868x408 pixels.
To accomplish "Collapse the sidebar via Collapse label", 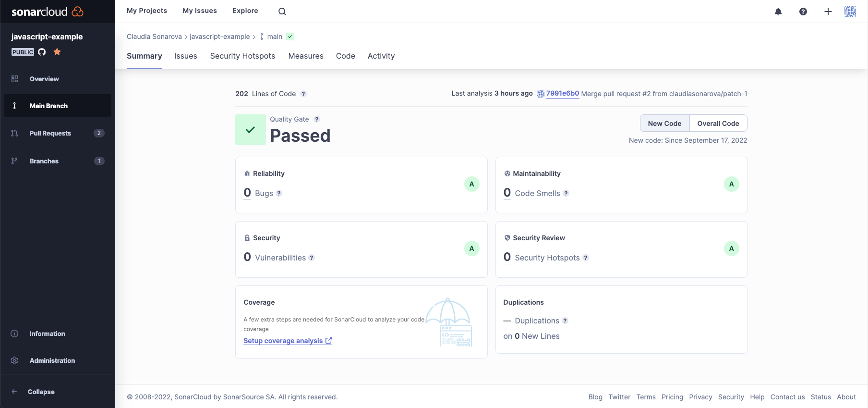I will (x=41, y=392).
